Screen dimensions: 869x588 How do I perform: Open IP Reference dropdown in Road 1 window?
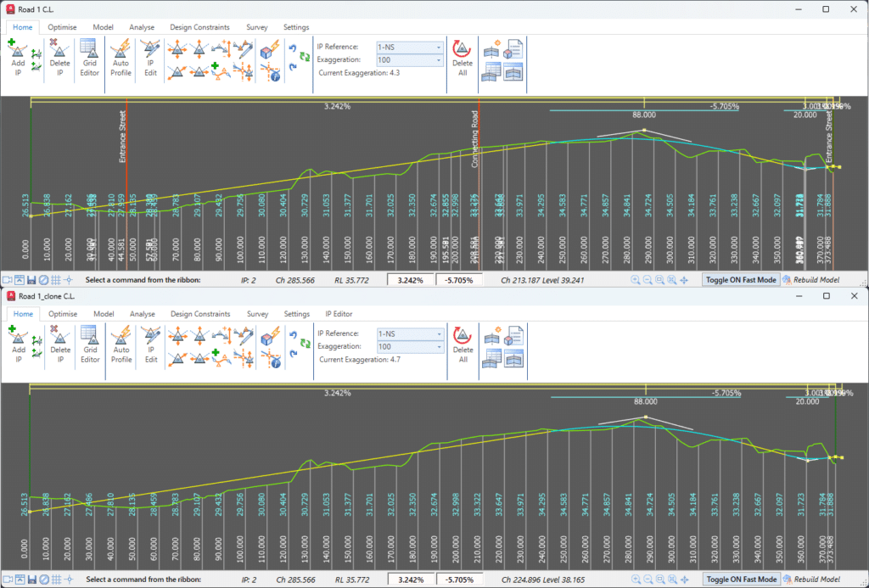point(410,48)
